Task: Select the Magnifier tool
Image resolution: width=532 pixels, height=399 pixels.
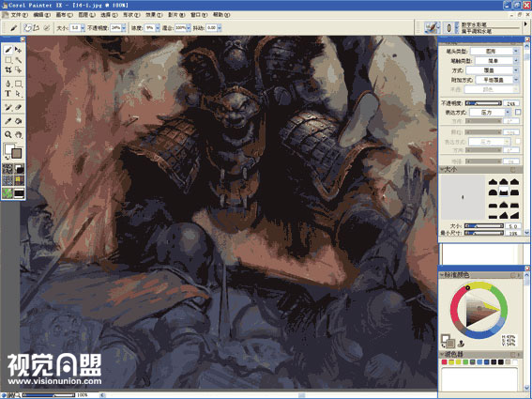Action: (8, 134)
